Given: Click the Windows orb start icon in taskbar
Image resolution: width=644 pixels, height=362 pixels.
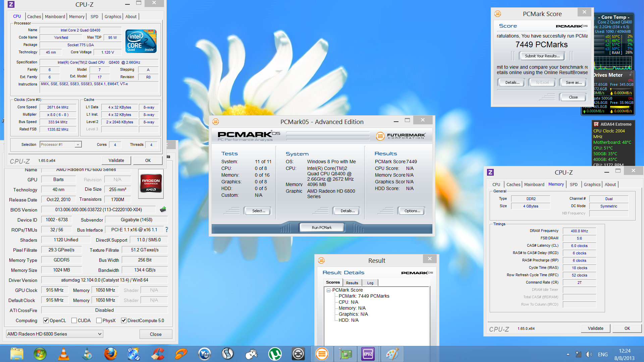Looking at the screenshot, I should pyautogui.click(x=40, y=354).
